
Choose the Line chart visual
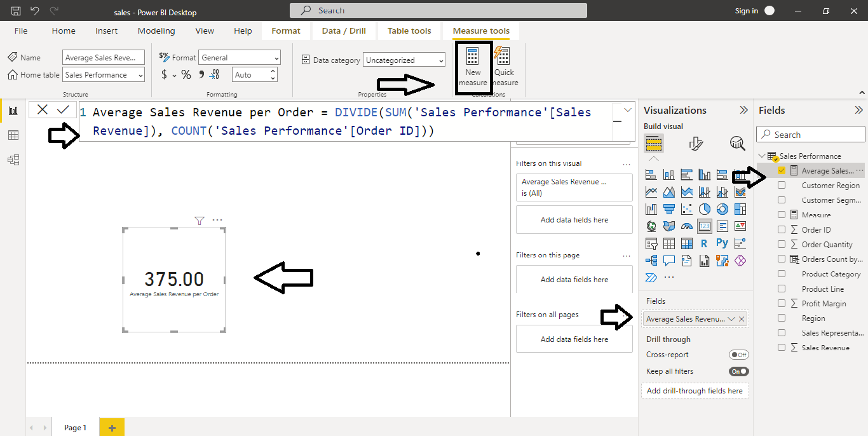coord(651,192)
